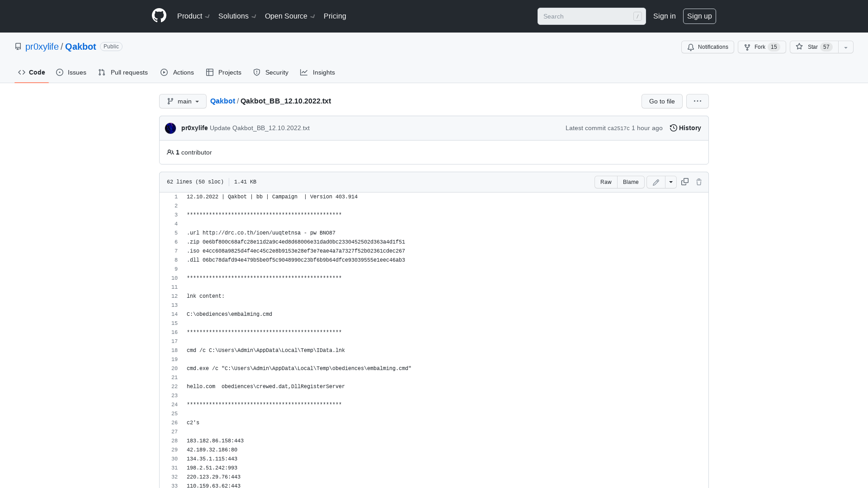
Task: Open more options via the ellipsis button
Action: pyautogui.click(x=697, y=101)
